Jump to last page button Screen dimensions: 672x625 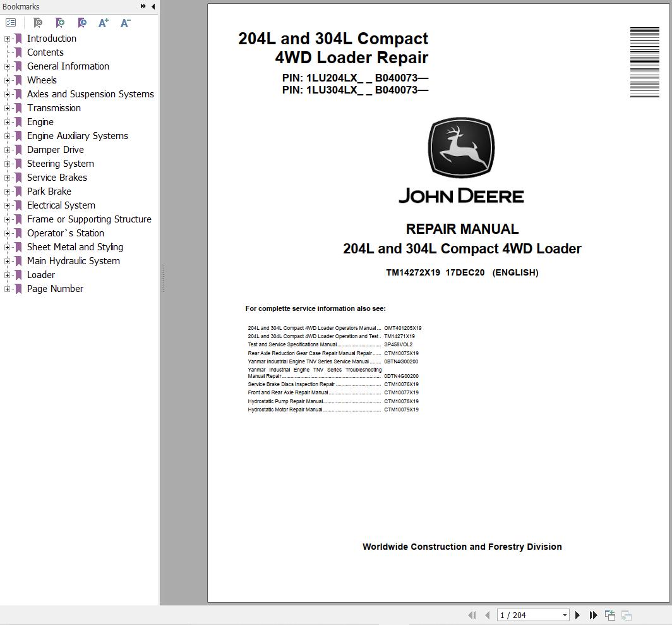pos(593,615)
